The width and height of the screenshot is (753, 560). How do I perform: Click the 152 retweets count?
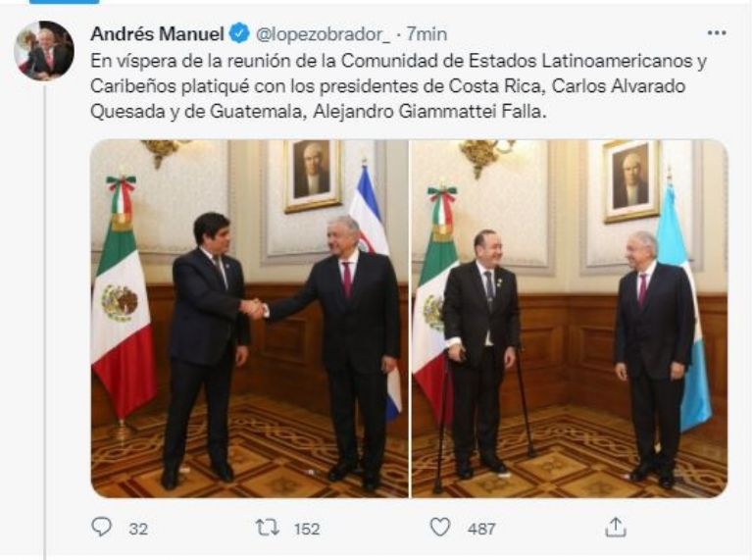point(307,529)
